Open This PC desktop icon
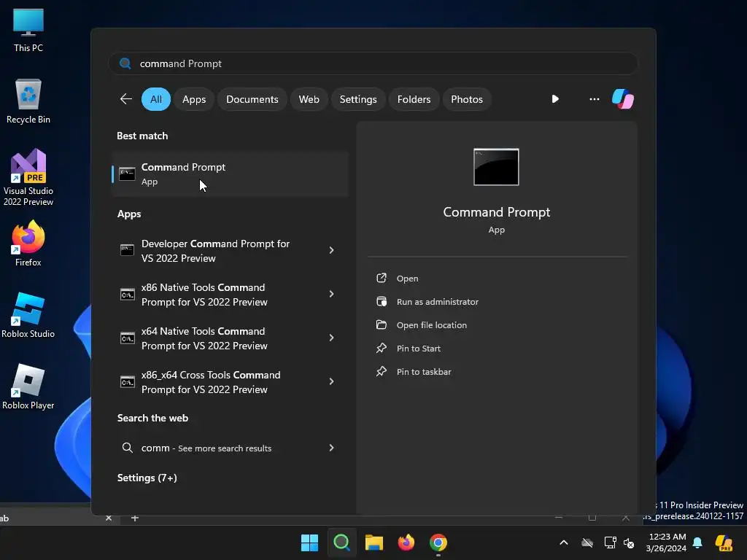This screenshot has height=560, width=747. coord(28,31)
